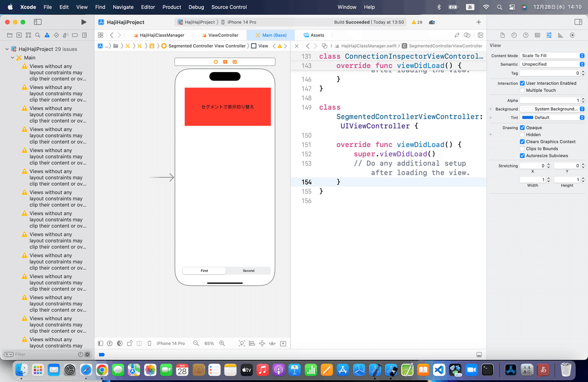The height and width of the screenshot is (382, 588).
Task: Open the Library with plus button
Action: coord(479,22)
